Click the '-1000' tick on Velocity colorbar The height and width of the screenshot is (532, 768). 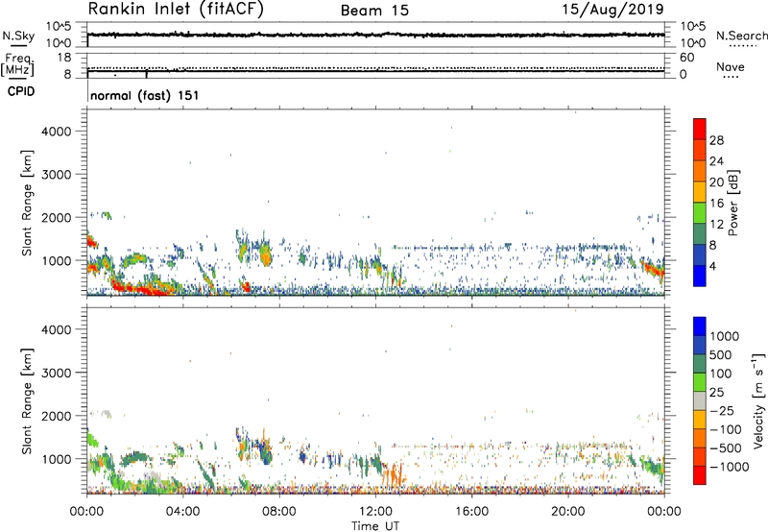pos(730,467)
